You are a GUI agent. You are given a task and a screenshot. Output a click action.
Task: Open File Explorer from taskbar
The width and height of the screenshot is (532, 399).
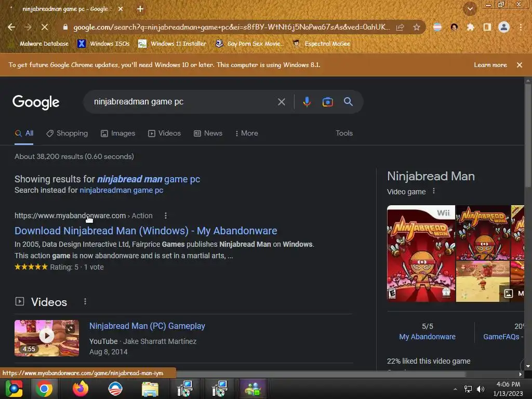[150, 389]
